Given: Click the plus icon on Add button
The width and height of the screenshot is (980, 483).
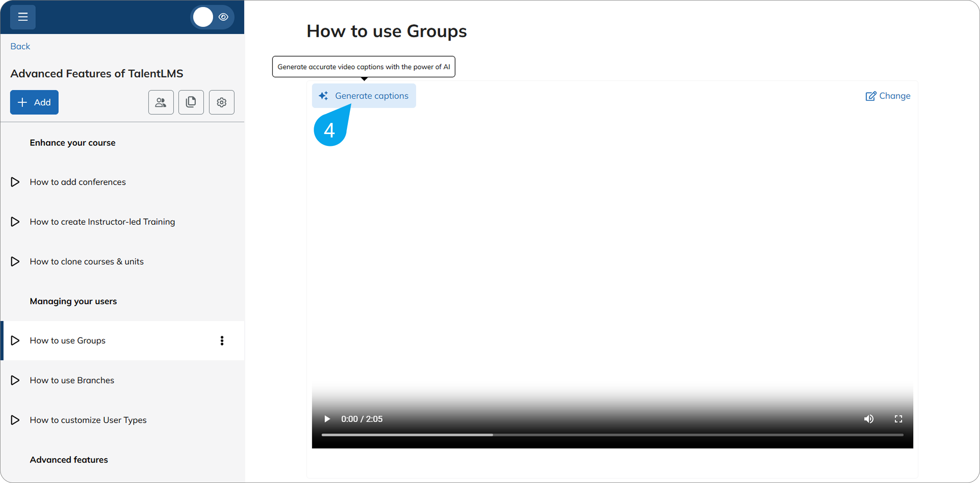Looking at the screenshot, I should (22, 102).
